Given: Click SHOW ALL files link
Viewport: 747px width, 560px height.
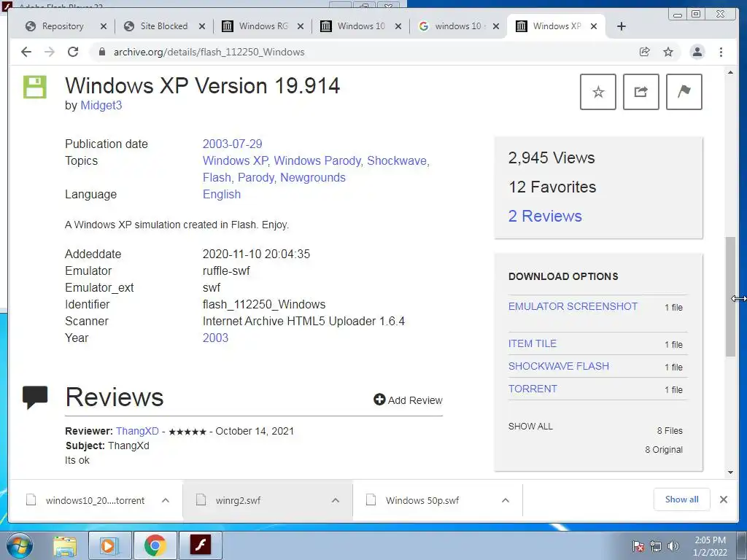Looking at the screenshot, I should [530, 426].
